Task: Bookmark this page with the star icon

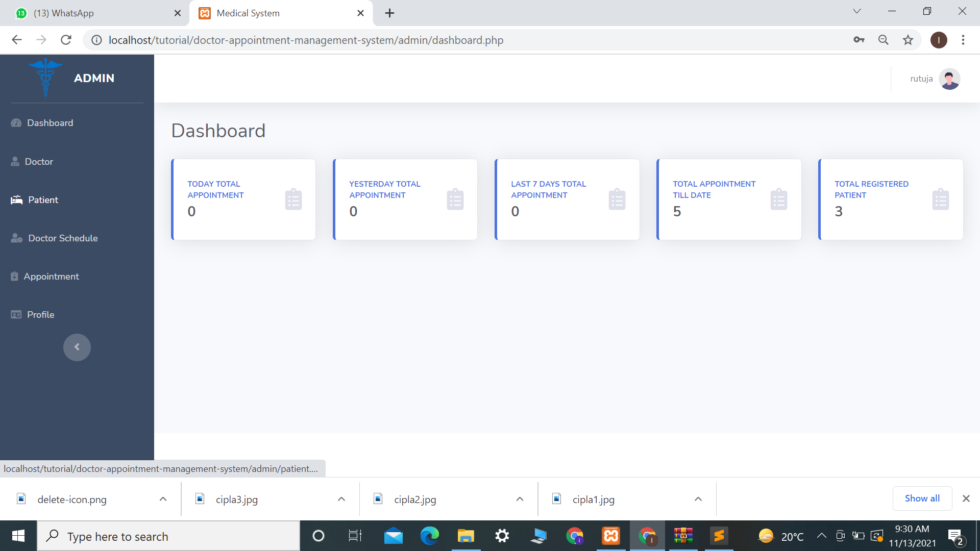Action: [x=908, y=40]
